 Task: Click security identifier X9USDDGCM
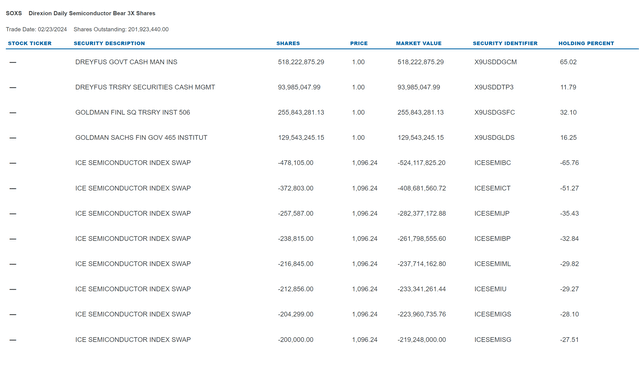(496, 62)
